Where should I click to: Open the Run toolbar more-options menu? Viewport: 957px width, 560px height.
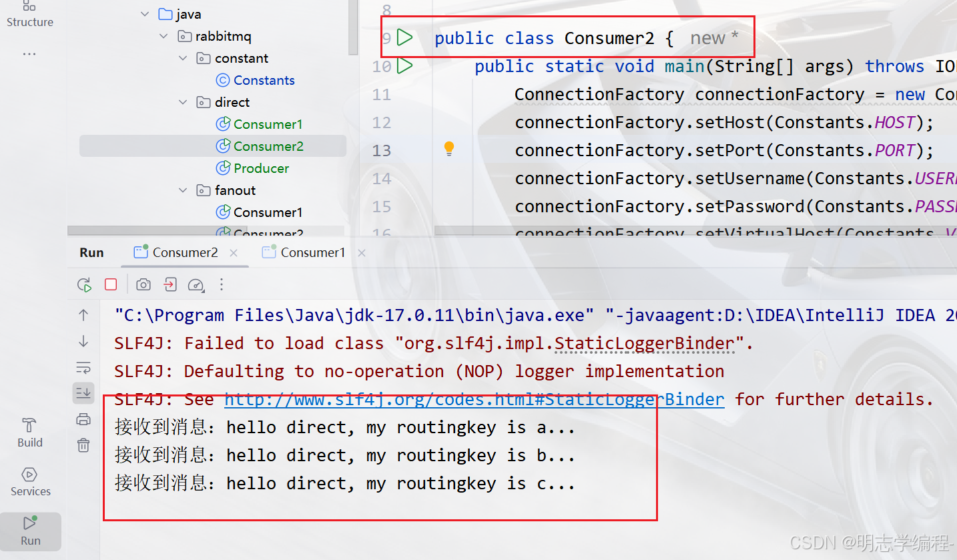tap(222, 285)
